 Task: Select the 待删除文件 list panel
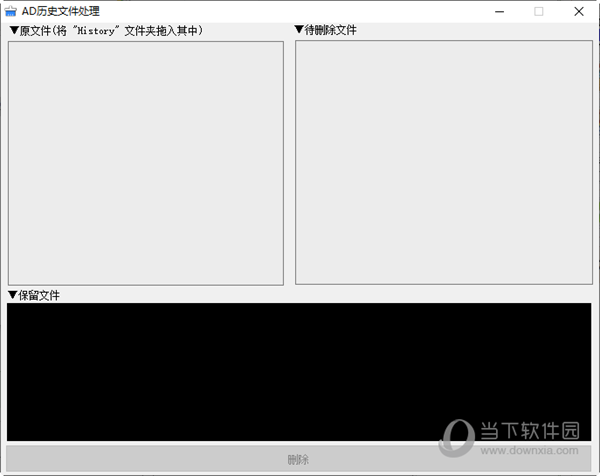443,163
